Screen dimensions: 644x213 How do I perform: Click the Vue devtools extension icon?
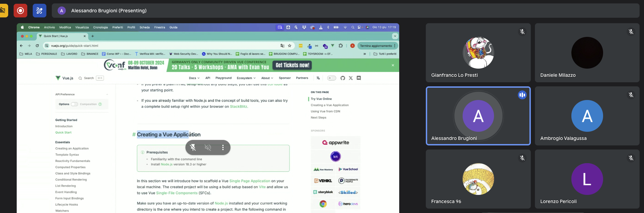(x=332, y=46)
